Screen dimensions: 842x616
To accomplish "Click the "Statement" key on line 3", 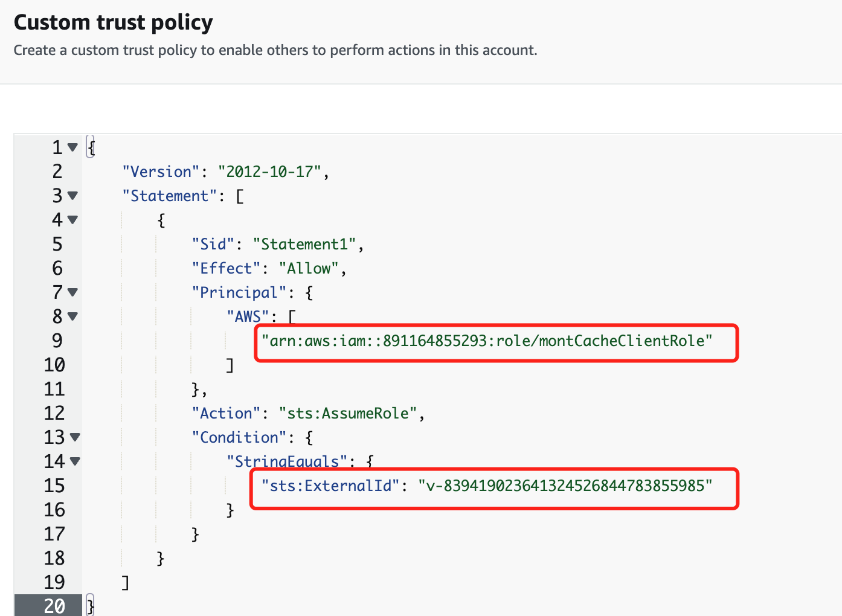I will coord(170,196).
